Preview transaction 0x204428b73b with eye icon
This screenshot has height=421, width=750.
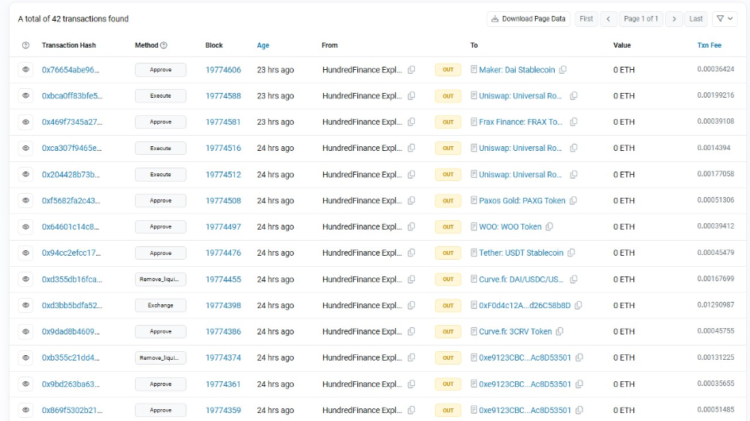26,175
